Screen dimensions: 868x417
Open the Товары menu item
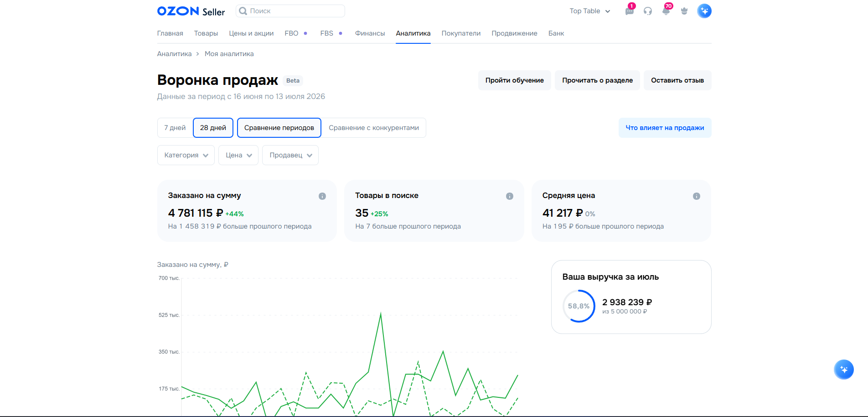pos(206,33)
